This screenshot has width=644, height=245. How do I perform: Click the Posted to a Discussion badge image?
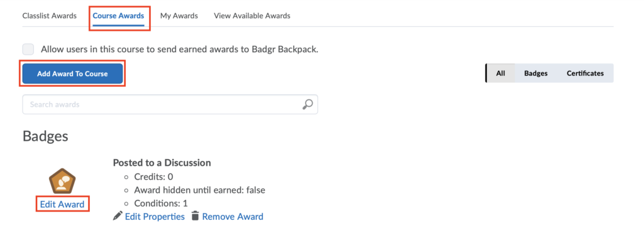click(x=62, y=181)
